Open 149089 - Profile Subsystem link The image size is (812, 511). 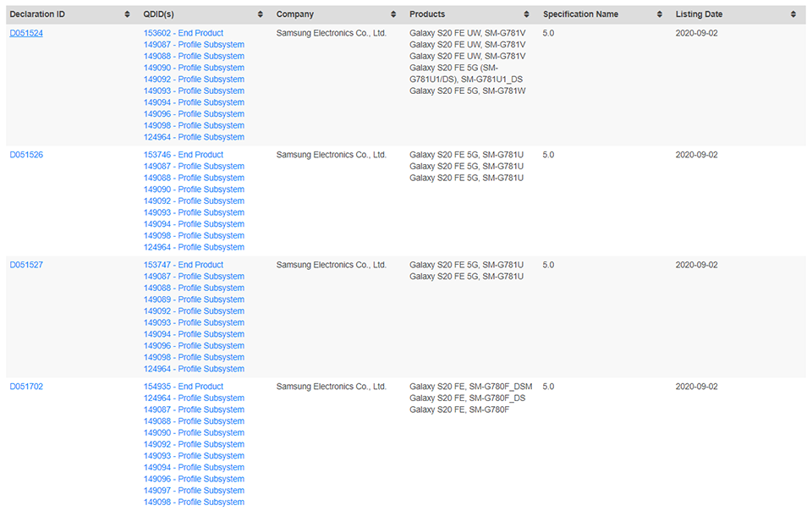(194, 299)
